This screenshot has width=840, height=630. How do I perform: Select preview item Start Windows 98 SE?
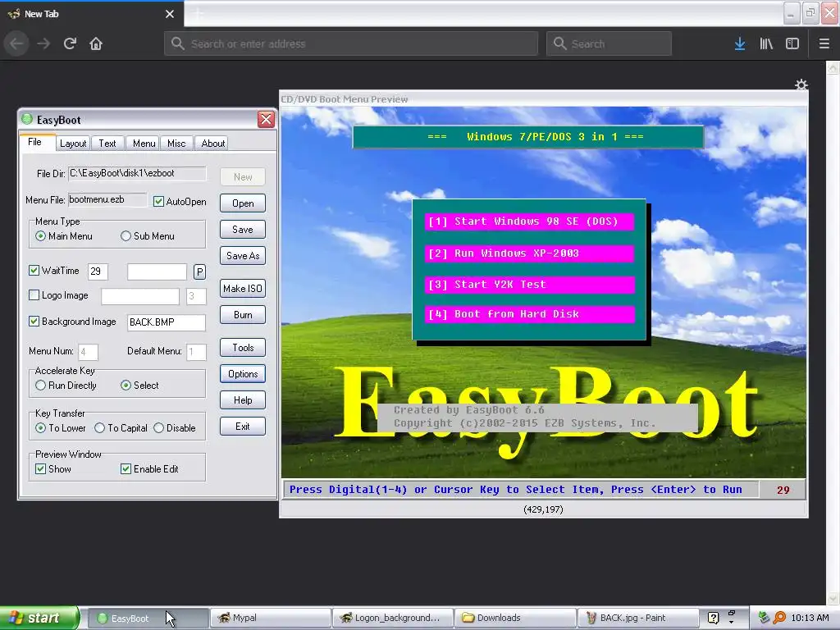[x=529, y=221]
